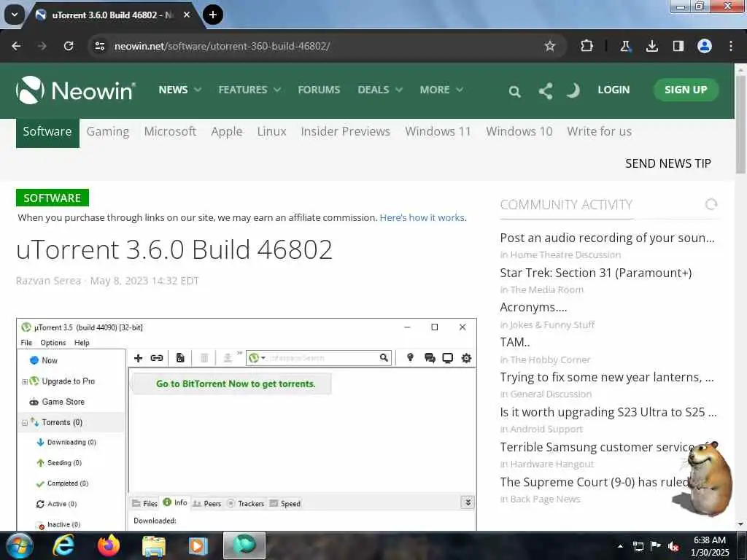Select the Microsoft category tab

170,132
